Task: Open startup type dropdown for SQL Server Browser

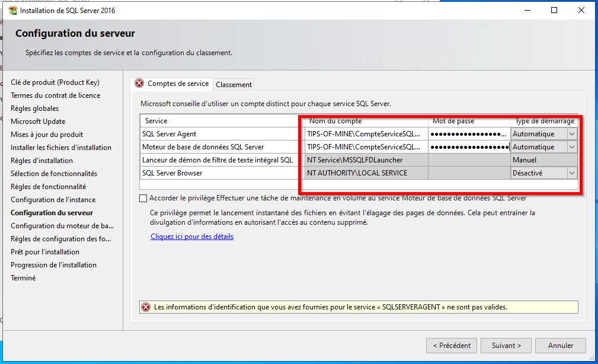Action: coord(572,173)
